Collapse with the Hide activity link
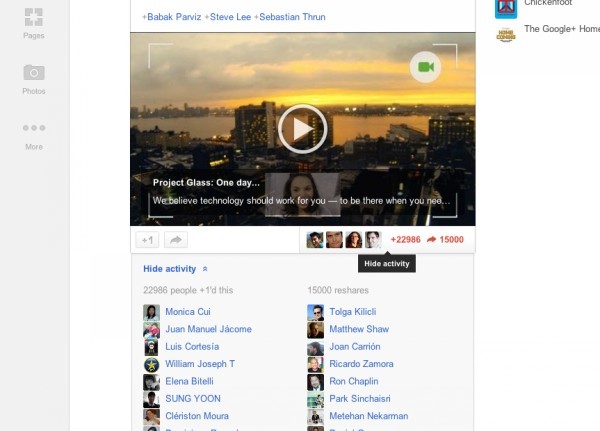The image size is (600, 431). pyautogui.click(x=175, y=269)
